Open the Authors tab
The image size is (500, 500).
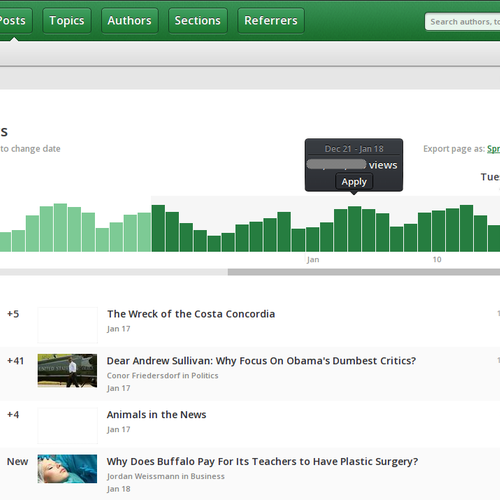[x=129, y=21]
